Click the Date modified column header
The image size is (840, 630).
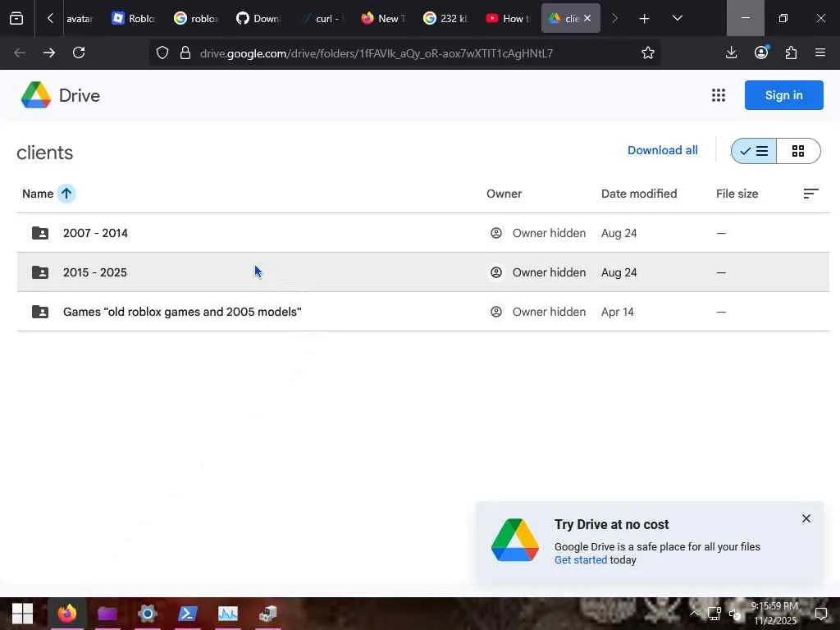click(x=639, y=194)
